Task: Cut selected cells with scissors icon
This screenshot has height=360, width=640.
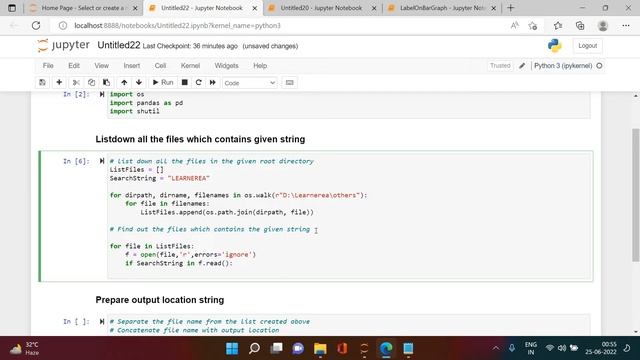Action: pyautogui.click(x=76, y=82)
